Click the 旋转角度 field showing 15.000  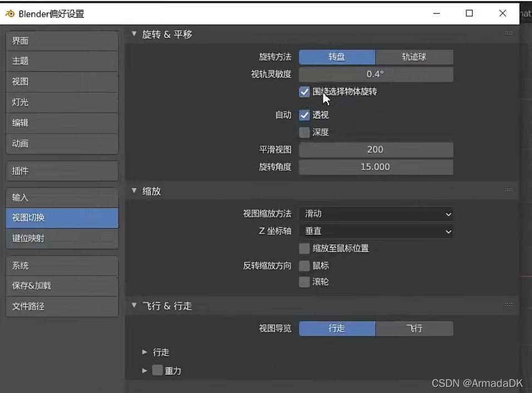[376, 167]
